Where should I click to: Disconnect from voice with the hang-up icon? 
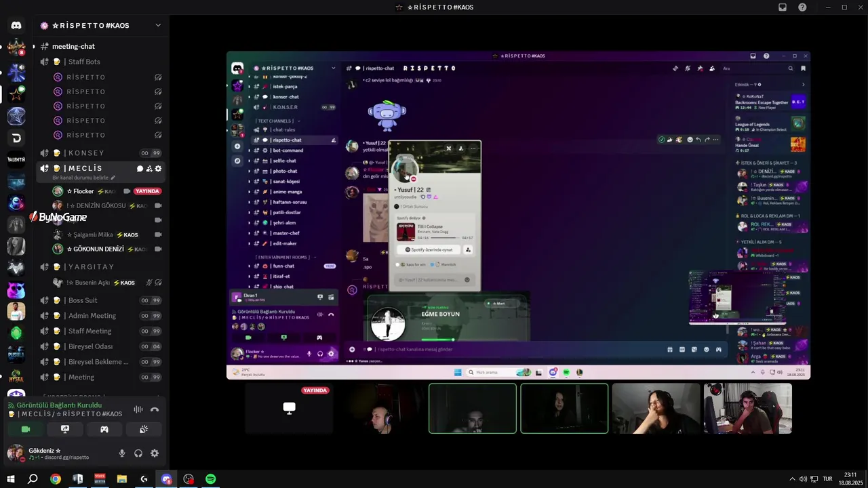point(155,409)
